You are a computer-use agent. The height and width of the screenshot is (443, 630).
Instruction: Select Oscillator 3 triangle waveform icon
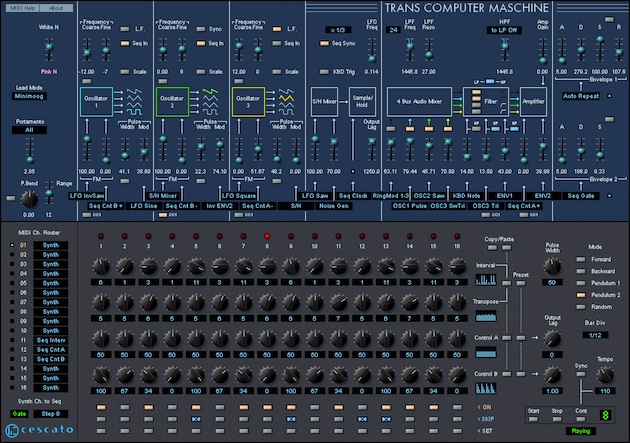[x=286, y=98]
